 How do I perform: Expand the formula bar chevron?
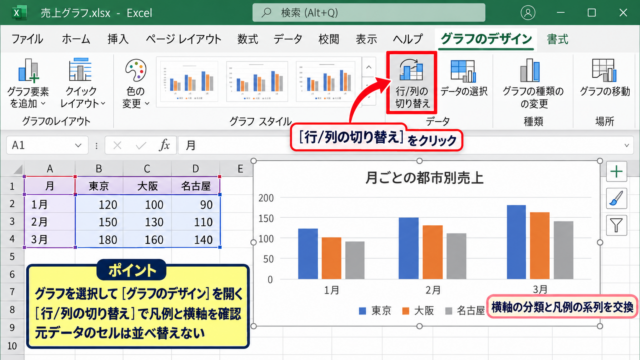[627, 145]
